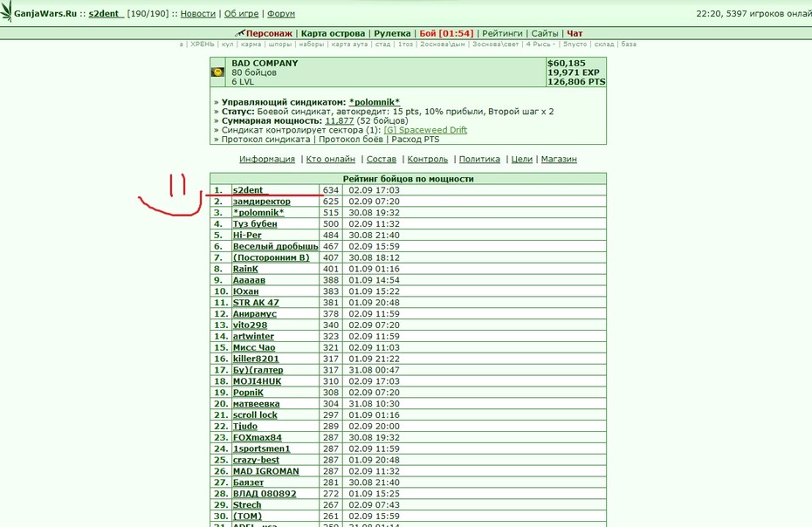Open the Бой [01:54] link
The width and height of the screenshot is (812, 527).
[x=446, y=34]
